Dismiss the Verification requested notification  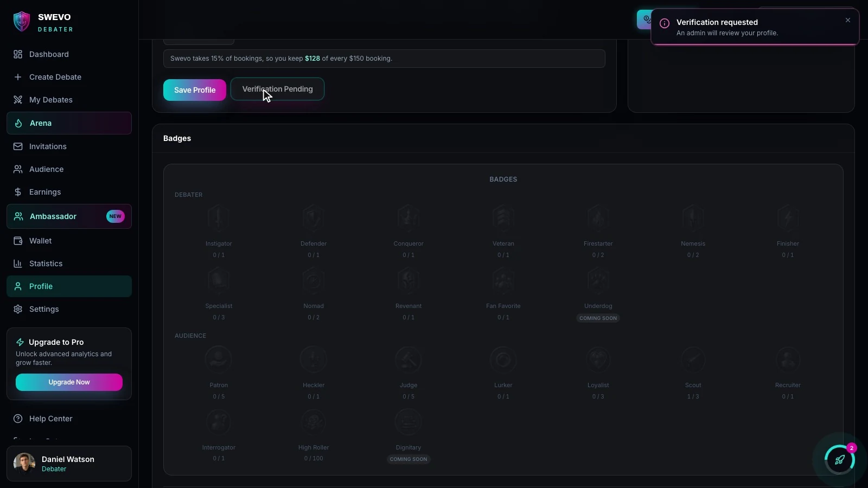coord(848,20)
